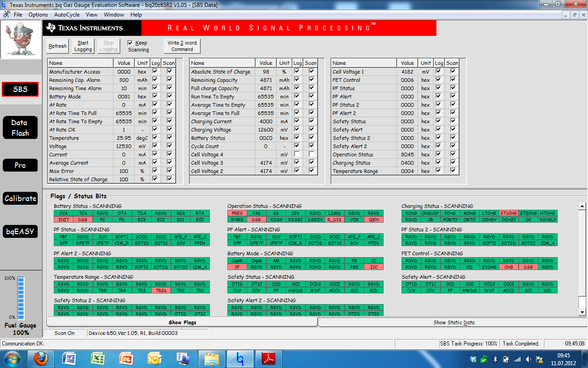588x368 pixels.
Task: Switch to the Show Static Data tab
Action: click(x=454, y=322)
